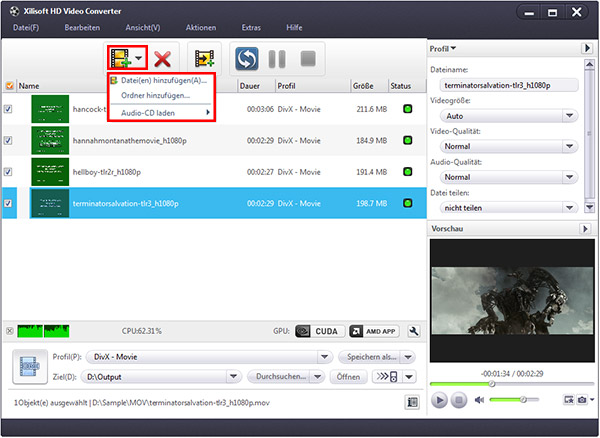Remove selected file with red X
Image resolution: width=600 pixels, height=438 pixels.
tap(162, 59)
